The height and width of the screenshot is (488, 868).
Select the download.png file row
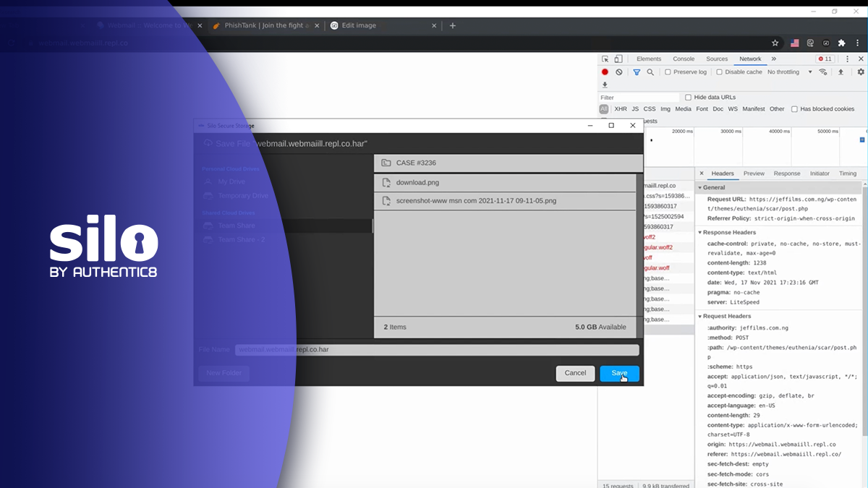505,182
